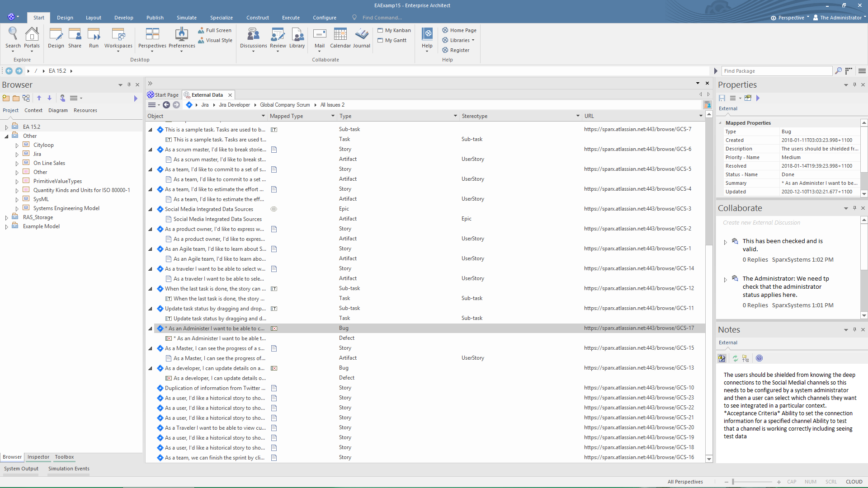This screenshot has width=868, height=488.
Task: Select Jira Developer in breadcrumb
Action: coord(234,105)
